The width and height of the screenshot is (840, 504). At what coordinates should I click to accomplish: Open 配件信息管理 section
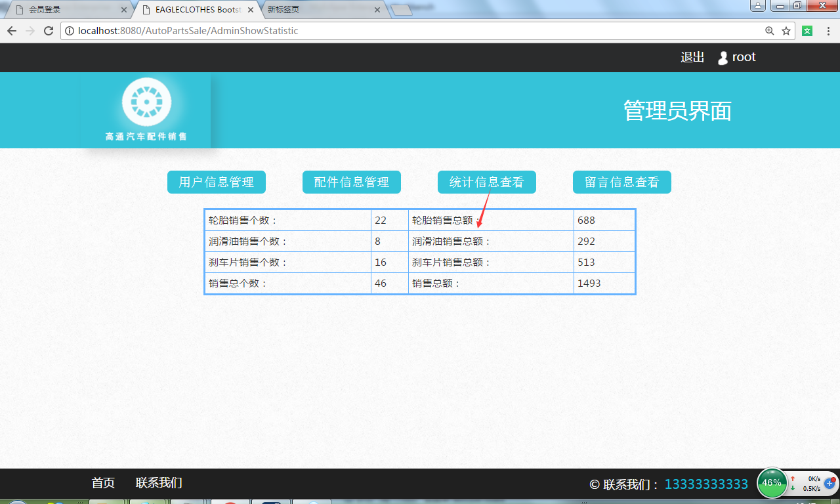pos(352,182)
